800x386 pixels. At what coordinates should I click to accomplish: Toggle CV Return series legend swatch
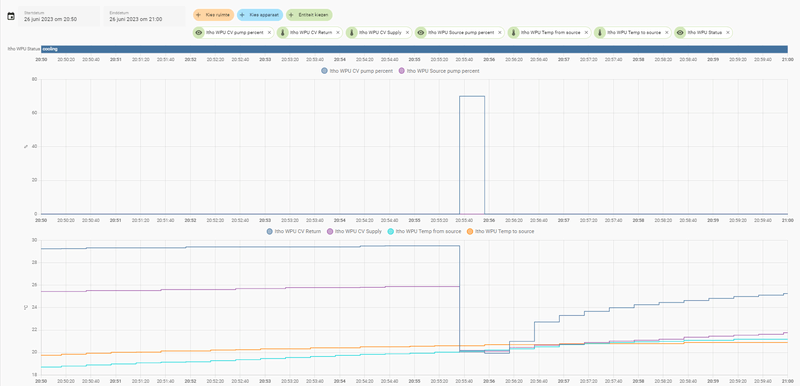[269, 231]
